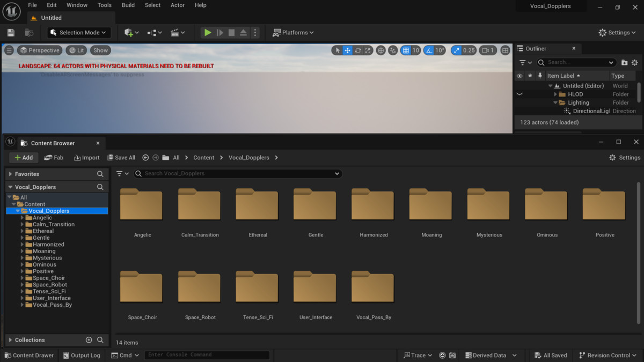Add a new collection with the plus icon
This screenshot has height=362, width=644.
tap(89, 340)
